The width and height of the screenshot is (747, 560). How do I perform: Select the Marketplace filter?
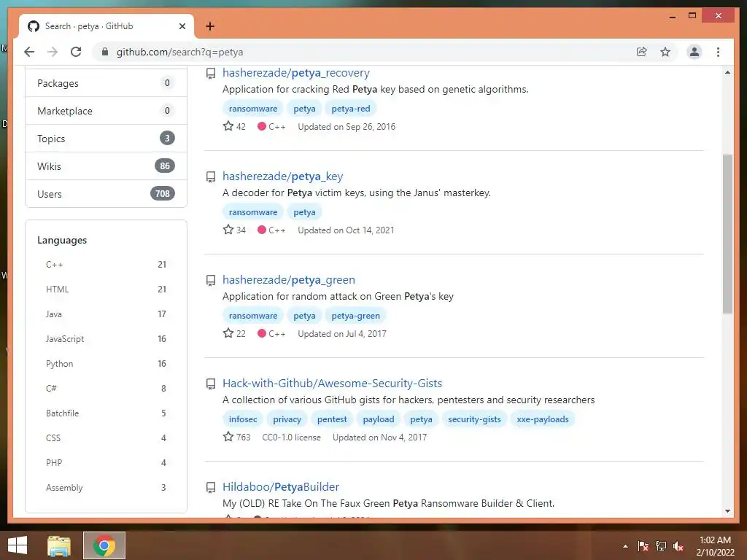(106, 111)
